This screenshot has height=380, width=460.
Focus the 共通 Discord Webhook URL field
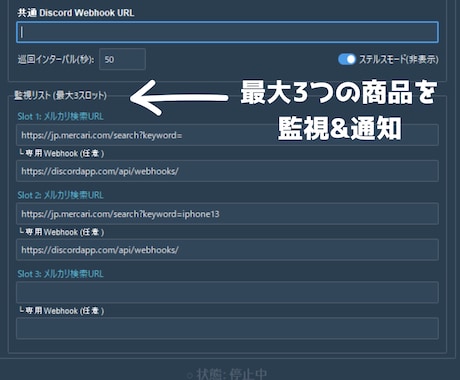(227, 32)
